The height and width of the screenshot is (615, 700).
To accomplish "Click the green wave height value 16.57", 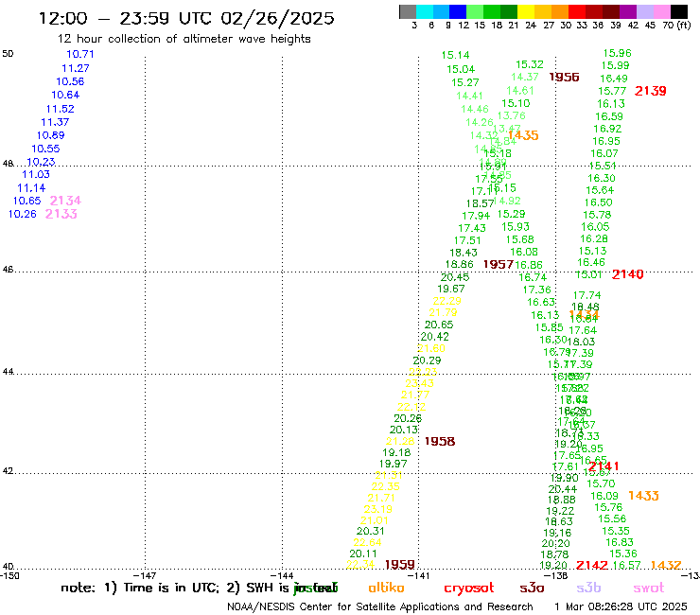I will [627, 566].
